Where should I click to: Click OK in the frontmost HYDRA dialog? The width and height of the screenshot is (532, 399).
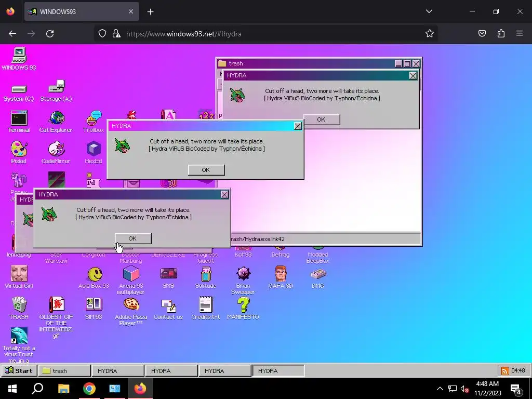click(x=133, y=238)
